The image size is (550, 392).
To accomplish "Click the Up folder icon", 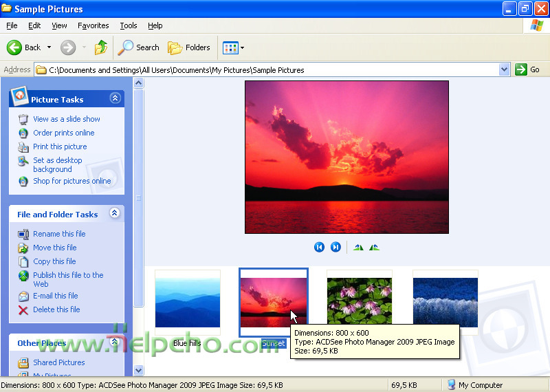I will click(101, 47).
